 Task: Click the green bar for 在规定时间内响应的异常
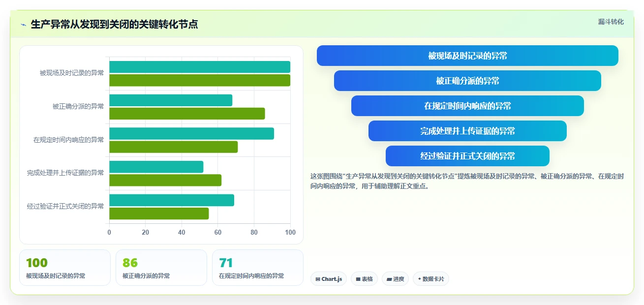point(173,147)
